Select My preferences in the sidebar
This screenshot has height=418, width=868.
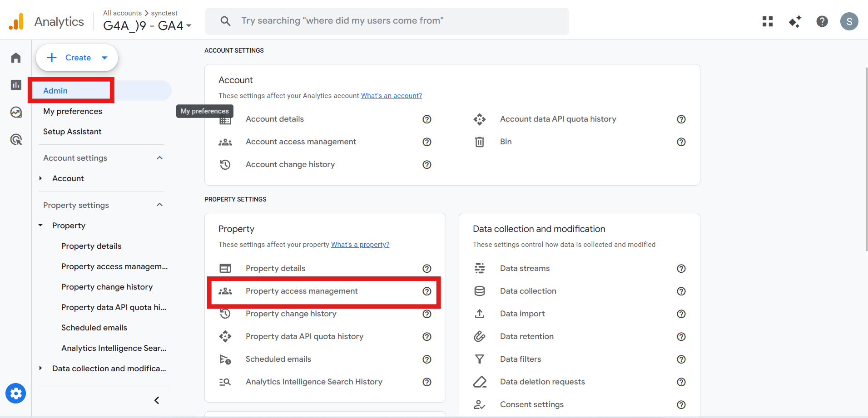coord(73,111)
